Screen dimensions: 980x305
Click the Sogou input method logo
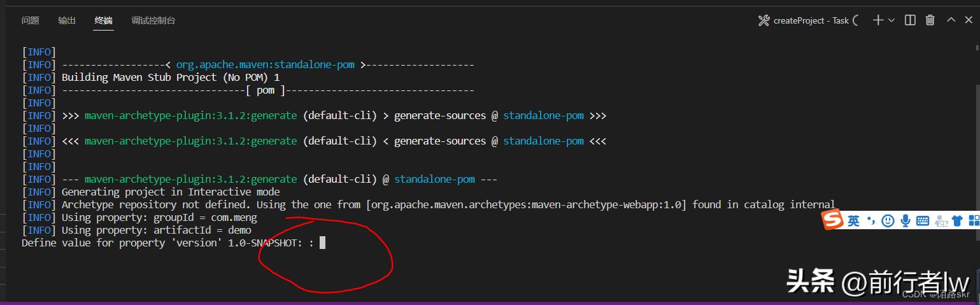point(832,220)
